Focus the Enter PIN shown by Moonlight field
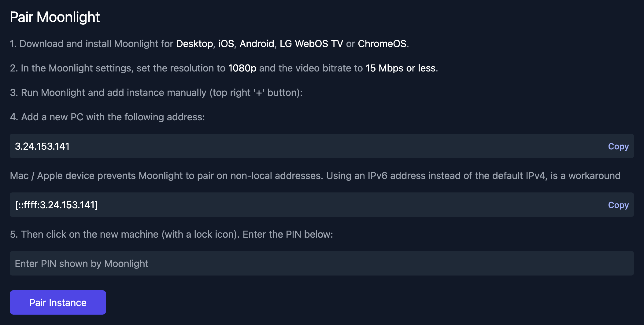The width and height of the screenshot is (644, 325). [322, 263]
